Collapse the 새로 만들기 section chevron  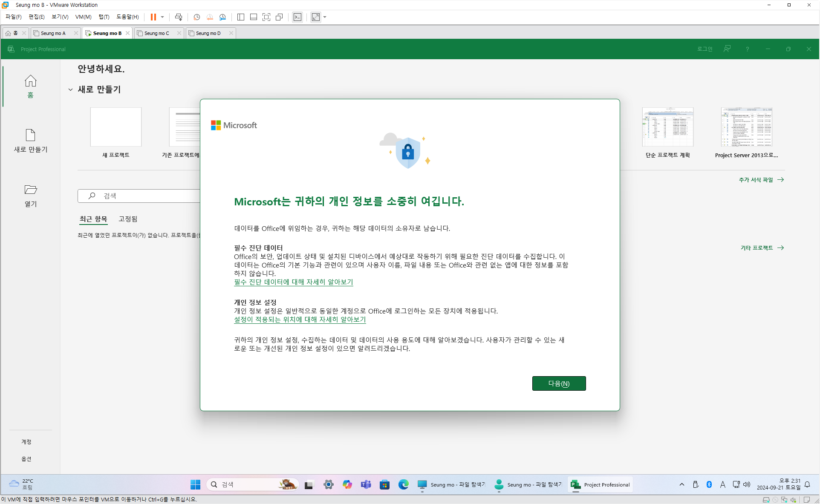[70, 89]
